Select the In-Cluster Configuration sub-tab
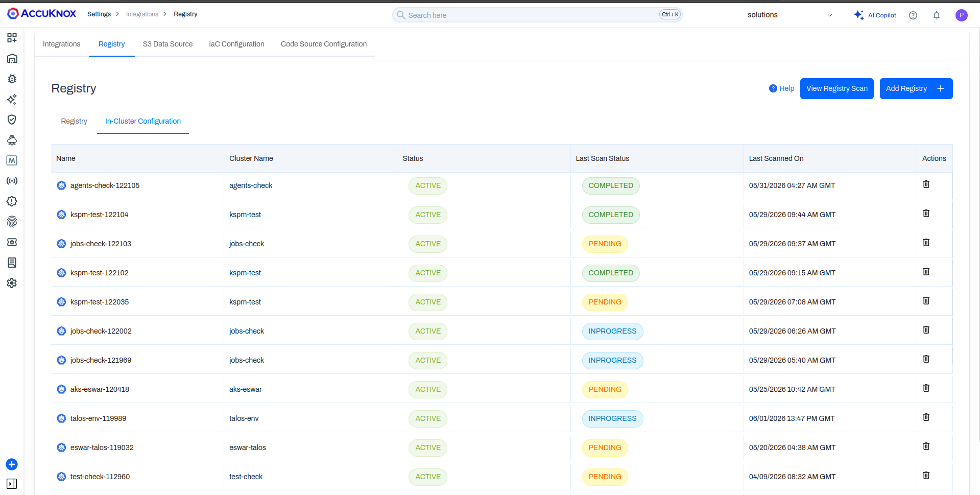980x495 pixels. tap(143, 121)
